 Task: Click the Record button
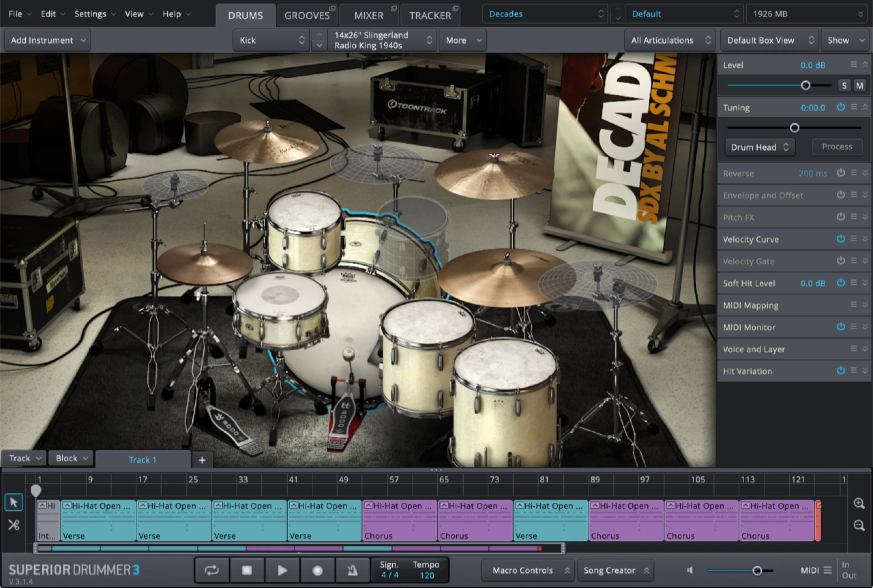[x=317, y=570]
